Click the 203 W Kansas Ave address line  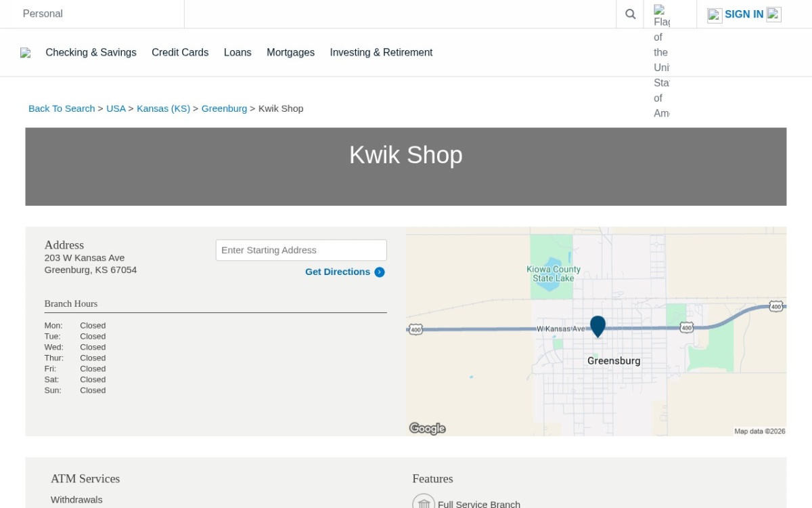click(x=85, y=257)
